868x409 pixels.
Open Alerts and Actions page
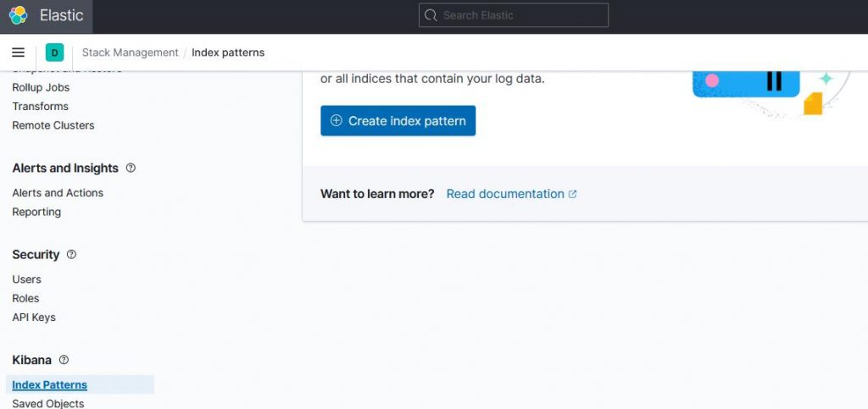coord(58,193)
